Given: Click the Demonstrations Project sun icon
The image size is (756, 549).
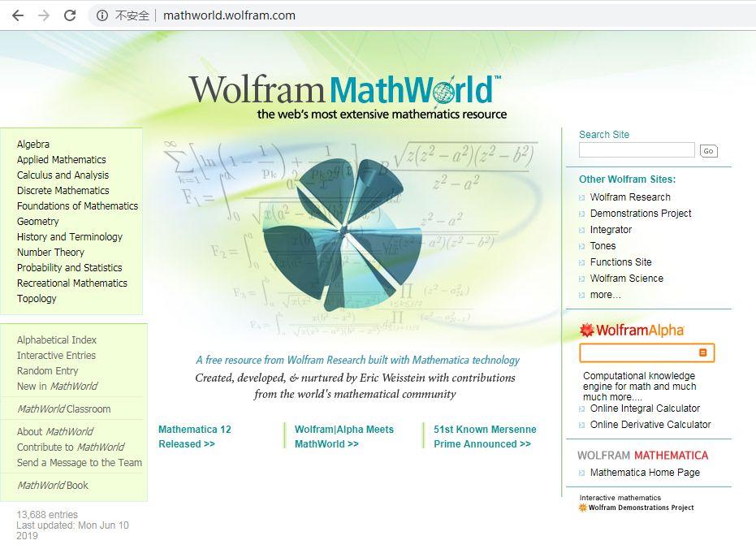Looking at the screenshot, I should (582, 508).
